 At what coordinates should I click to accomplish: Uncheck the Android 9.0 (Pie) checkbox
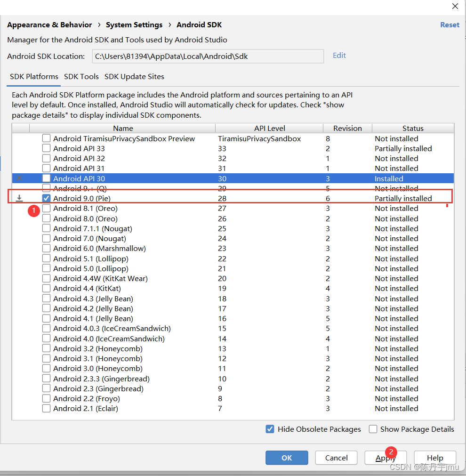[x=46, y=198]
